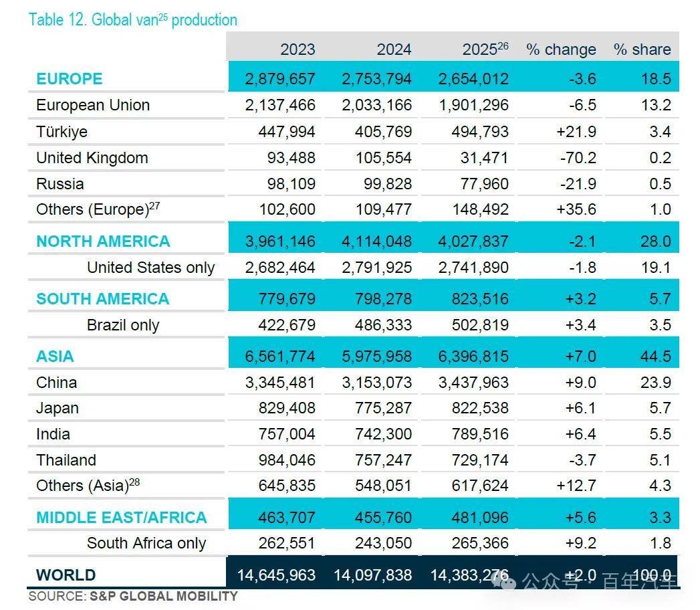Click the Table 12 Global van production title
This screenshot has width=700, height=610.
tap(132, 20)
